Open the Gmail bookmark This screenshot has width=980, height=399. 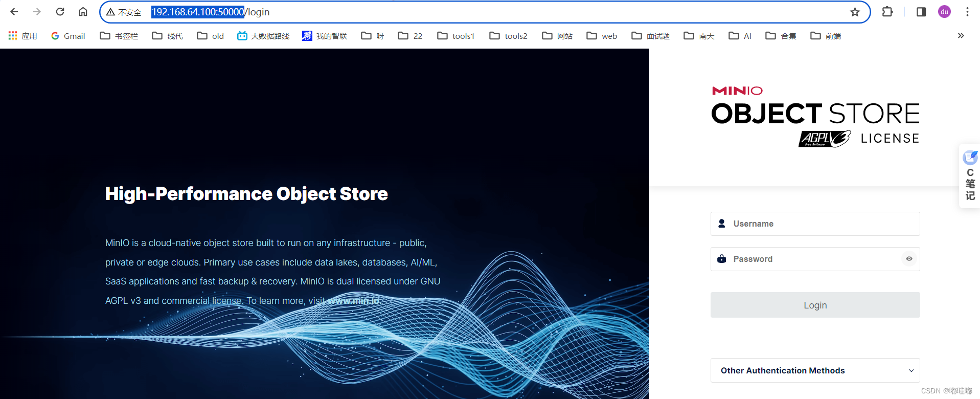[x=68, y=36]
